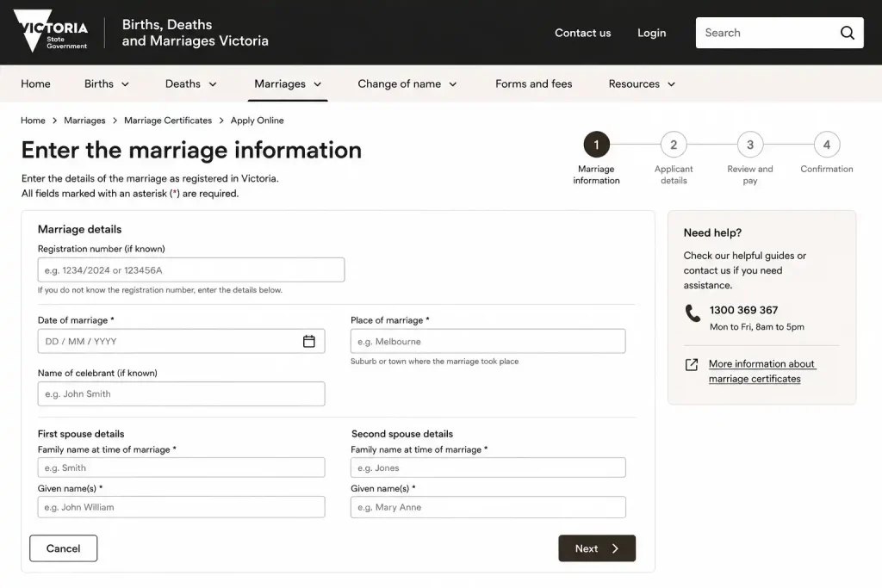Click the First spouse details heading
The image size is (882, 588).
coord(81,434)
